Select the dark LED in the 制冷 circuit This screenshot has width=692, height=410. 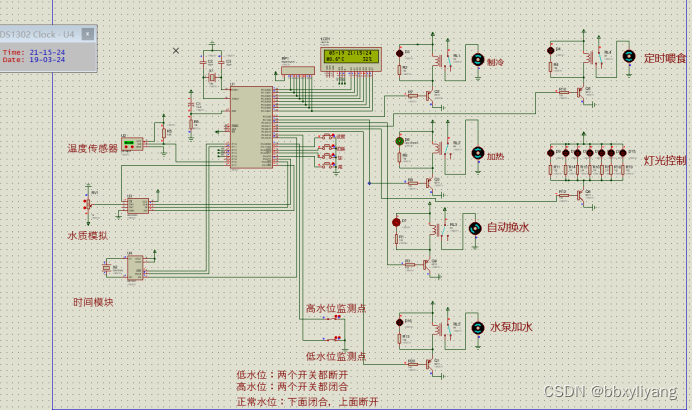pos(399,53)
